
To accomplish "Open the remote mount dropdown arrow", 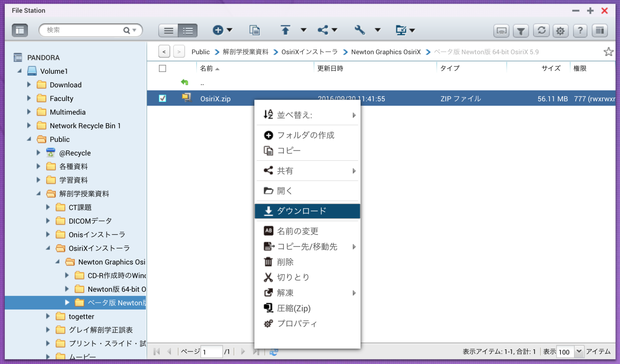I will pyautogui.click(x=412, y=30).
